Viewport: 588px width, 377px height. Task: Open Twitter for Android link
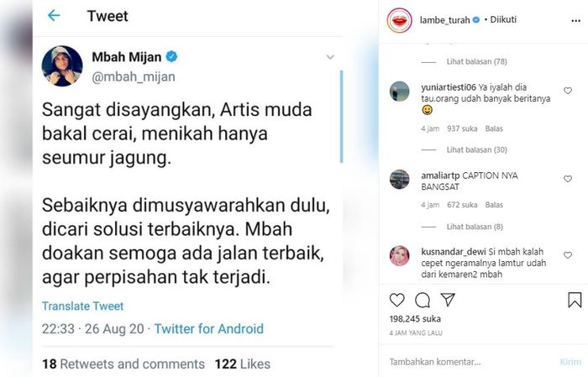(x=209, y=329)
